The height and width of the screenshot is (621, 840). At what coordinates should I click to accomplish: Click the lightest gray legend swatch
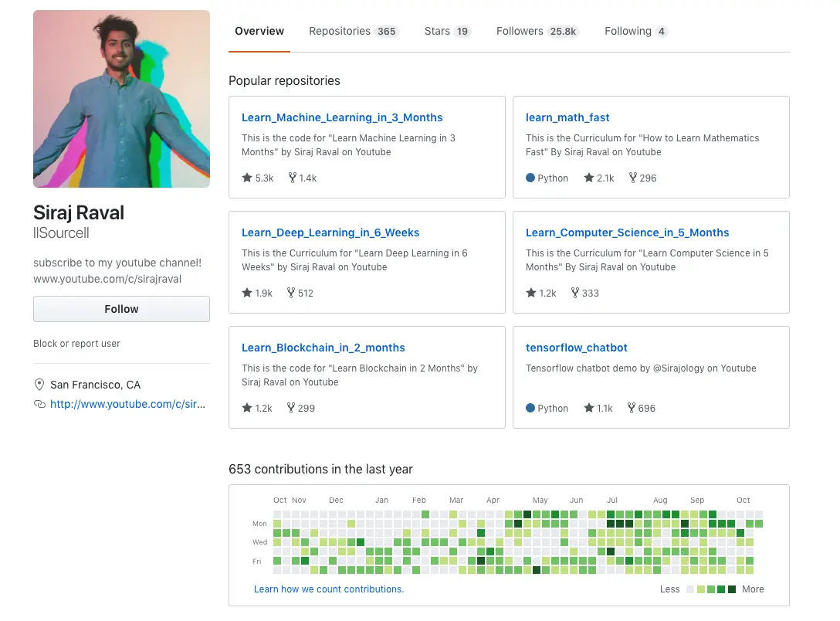[x=690, y=589]
